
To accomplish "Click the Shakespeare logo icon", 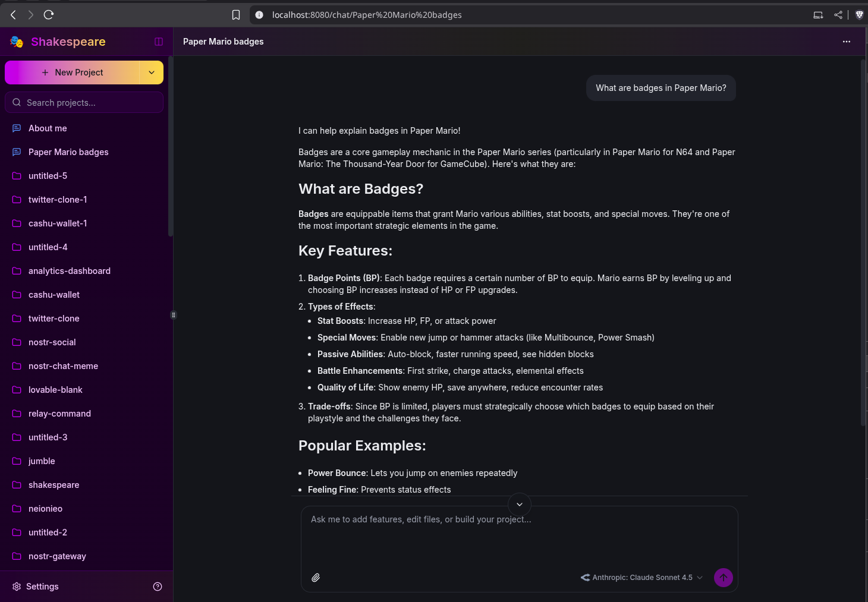I will click(17, 42).
